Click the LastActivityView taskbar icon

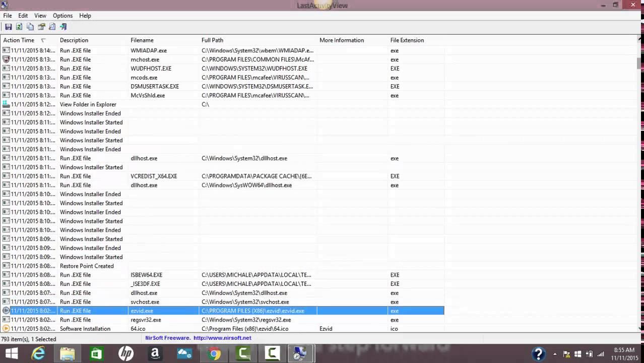pos(301,354)
